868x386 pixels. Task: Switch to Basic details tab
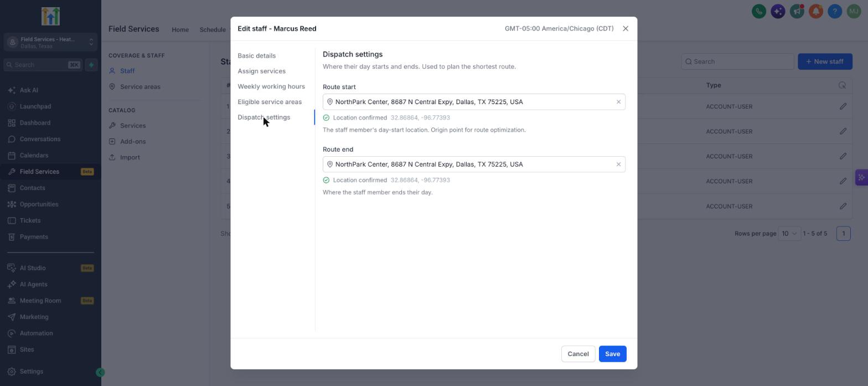click(x=257, y=56)
